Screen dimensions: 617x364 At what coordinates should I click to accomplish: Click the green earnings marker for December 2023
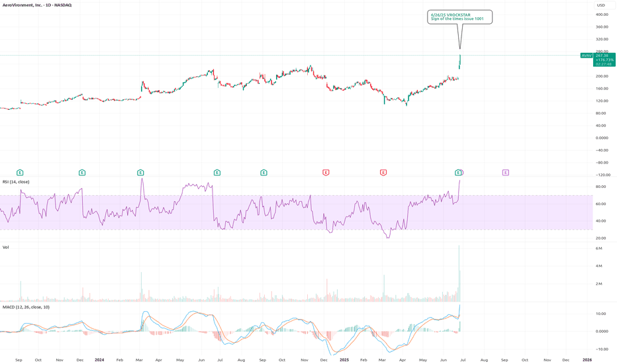(x=82, y=172)
